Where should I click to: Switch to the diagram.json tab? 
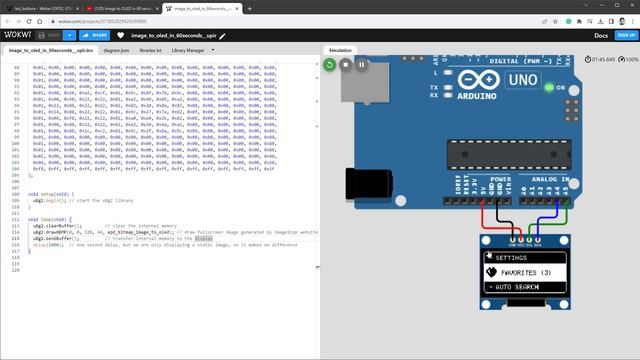coord(116,50)
